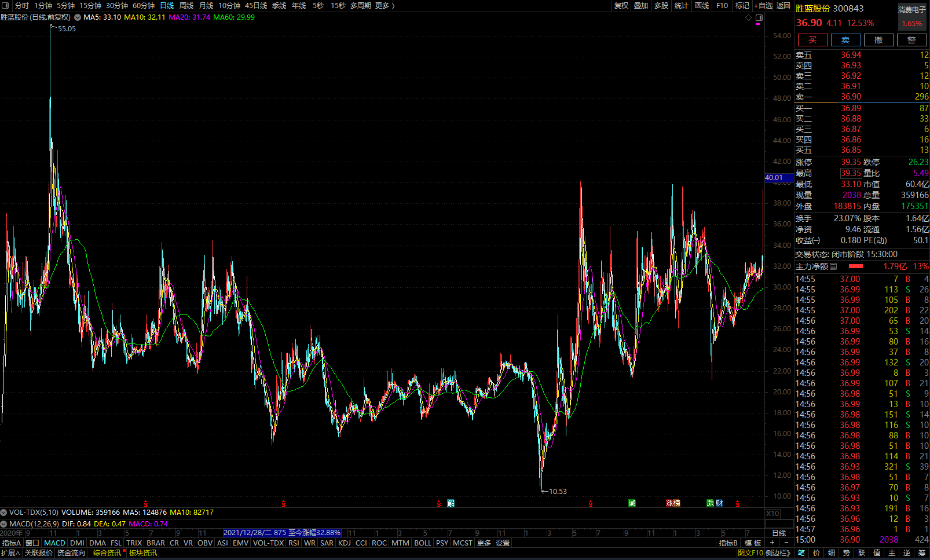Select the 日线 daily period
This screenshot has height=560, width=930.
pyautogui.click(x=167, y=5)
